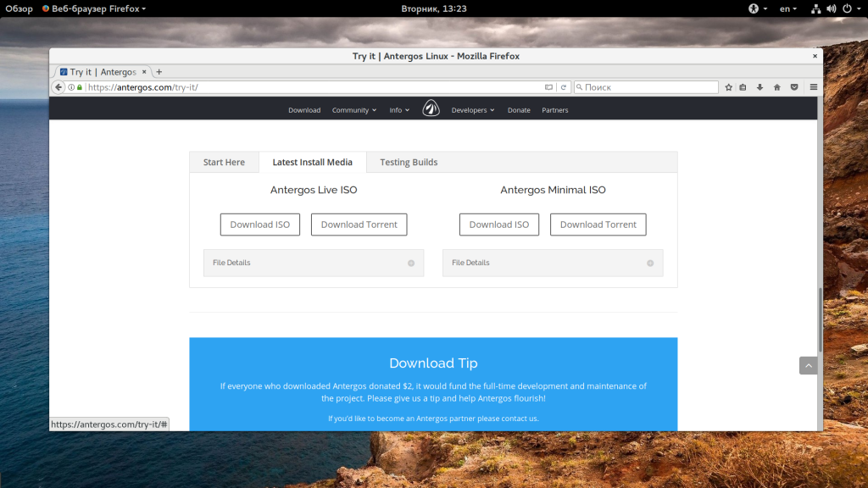Click the Поиск search field
Viewport: 868px width, 488px height.
(646, 87)
